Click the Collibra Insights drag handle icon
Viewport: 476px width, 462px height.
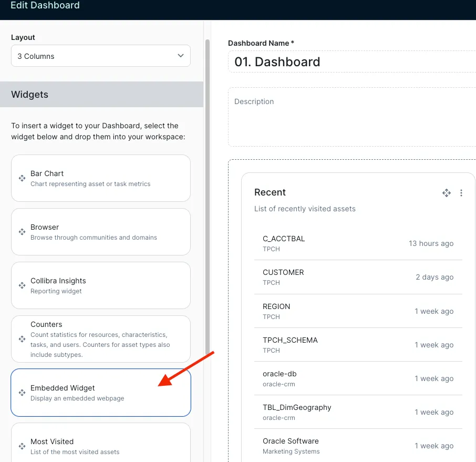click(x=22, y=285)
